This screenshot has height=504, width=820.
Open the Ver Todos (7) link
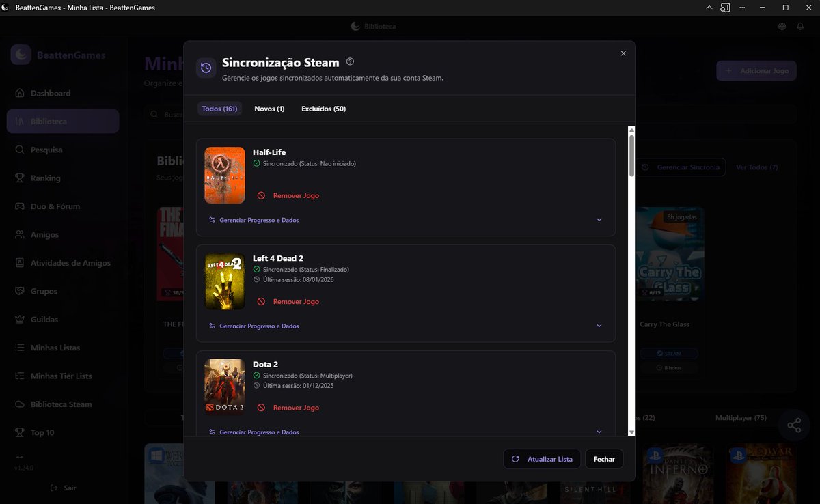pyautogui.click(x=756, y=167)
